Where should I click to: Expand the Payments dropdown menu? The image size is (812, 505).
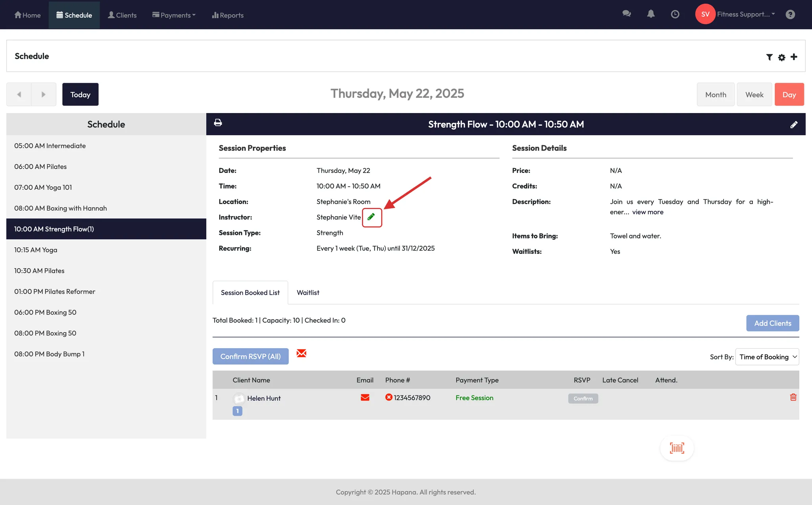[174, 15]
